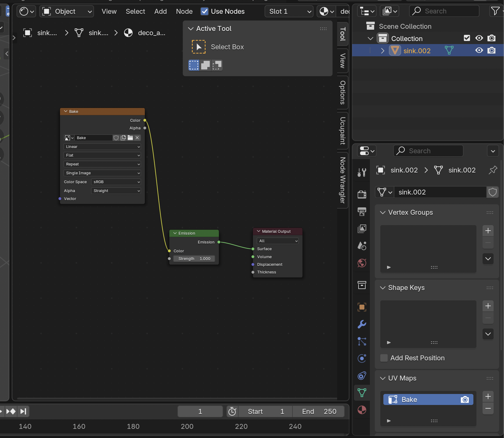The width and height of the screenshot is (504, 438).
Task: Open the Material properties tab icon
Action: 362,410
